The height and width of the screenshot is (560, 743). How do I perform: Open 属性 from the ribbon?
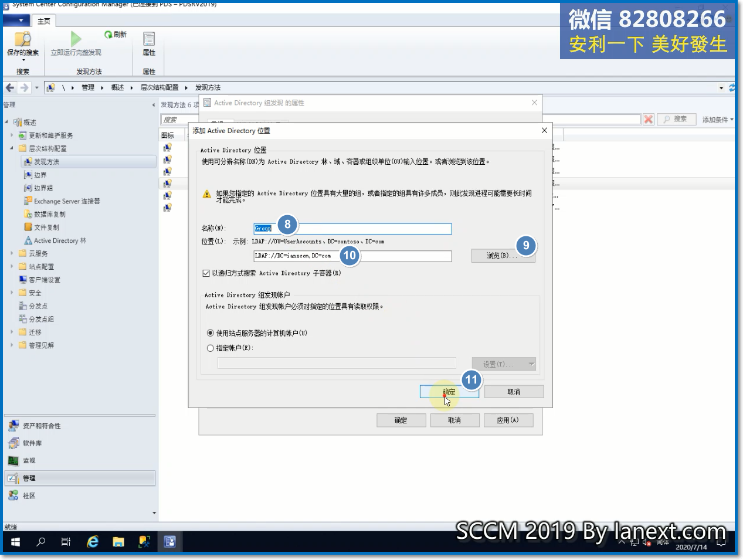pyautogui.click(x=149, y=45)
